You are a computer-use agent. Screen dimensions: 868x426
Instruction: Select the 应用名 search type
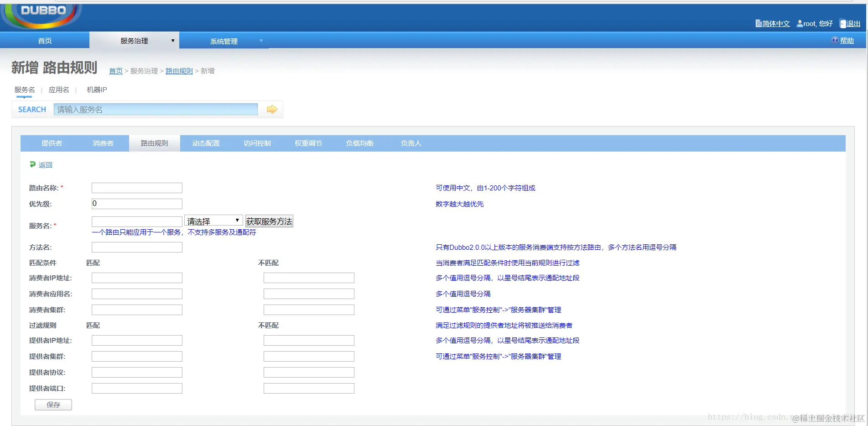(x=59, y=90)
